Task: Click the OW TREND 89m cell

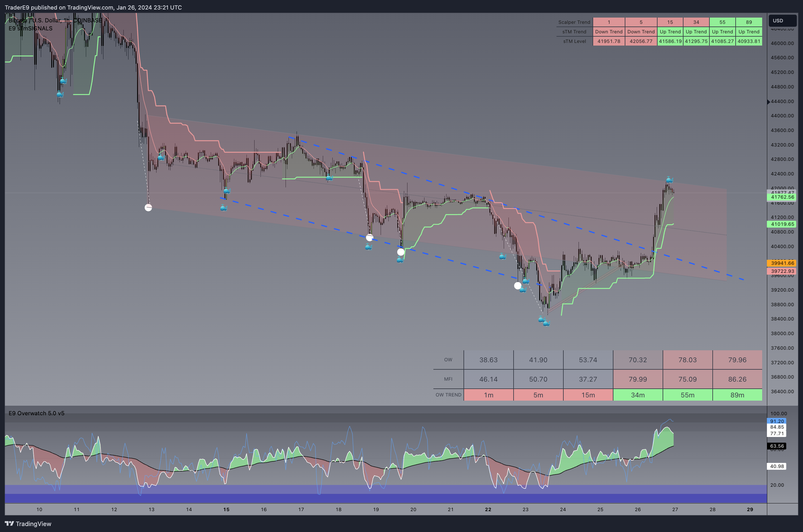Action: point(737,395)
